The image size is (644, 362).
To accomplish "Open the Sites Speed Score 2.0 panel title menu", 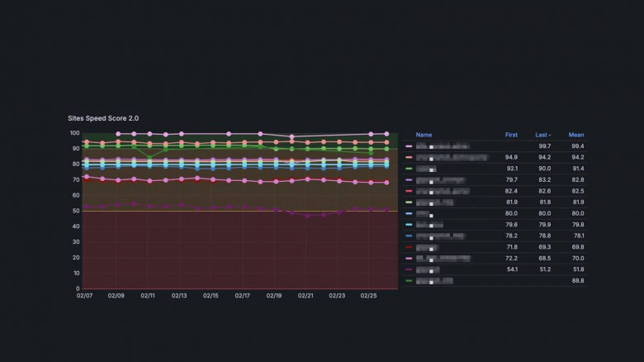I will [x=103, y=119].
